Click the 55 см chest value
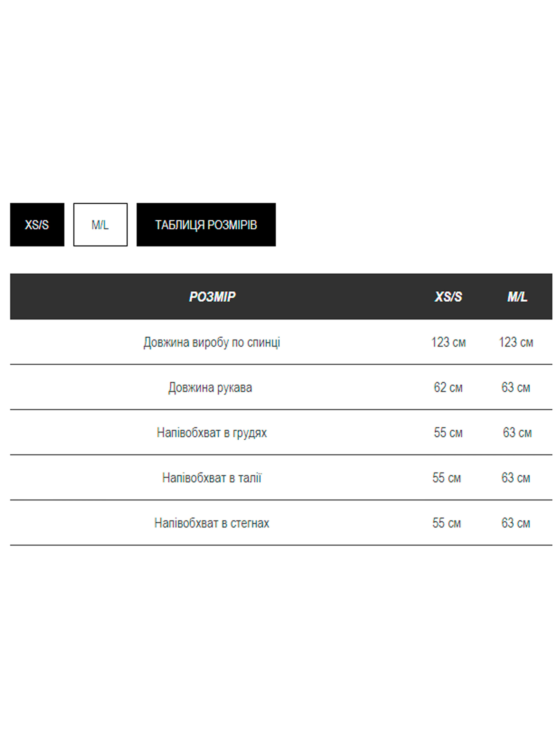 click(x=448, y=433)
